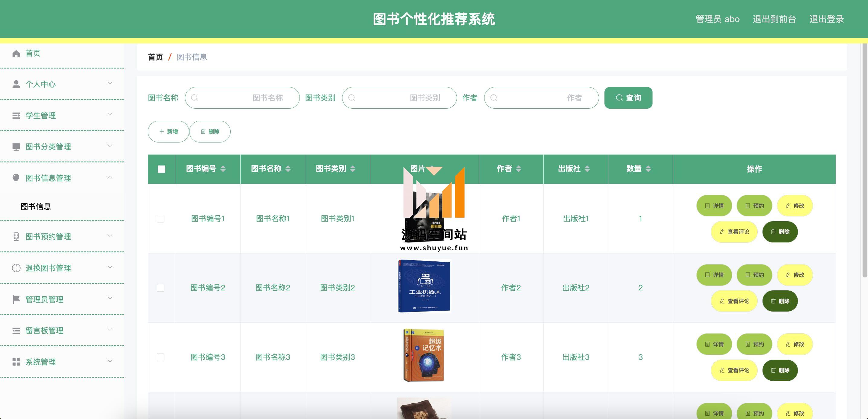Expand 留言板管理 menu with its chevron
868x419 pixels.
[x=110, y=329]
